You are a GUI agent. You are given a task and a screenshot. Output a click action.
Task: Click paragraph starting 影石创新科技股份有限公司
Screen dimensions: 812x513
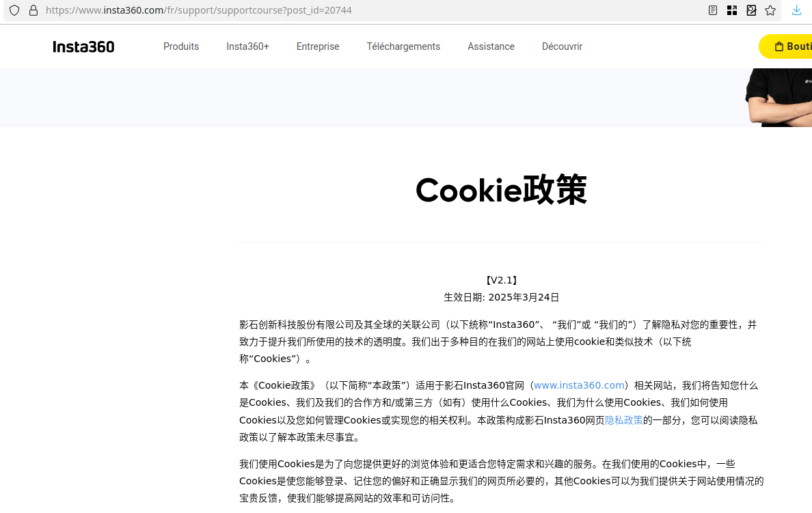point(498,342)
